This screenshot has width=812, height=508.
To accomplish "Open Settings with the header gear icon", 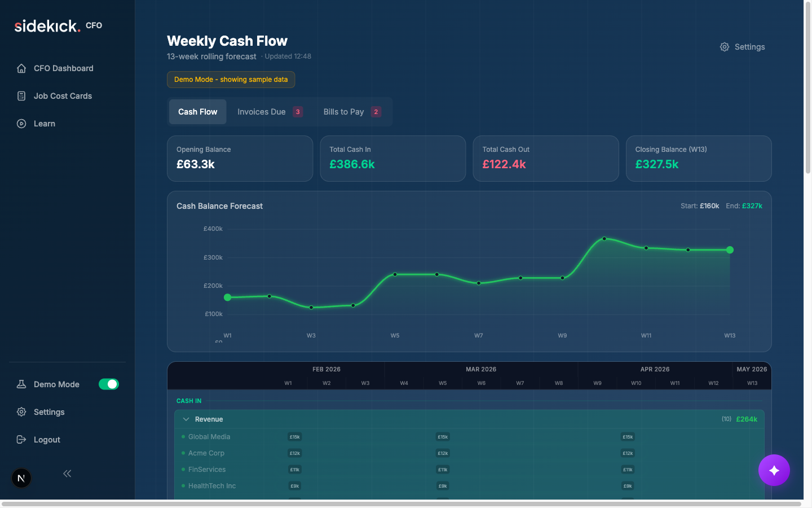I will coord(725,47).
